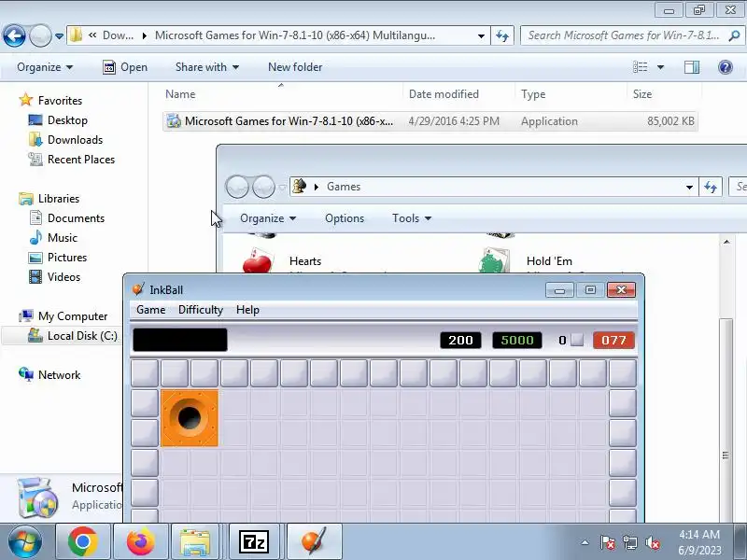Open Desktop in the navigation pane

coord(58,120)
